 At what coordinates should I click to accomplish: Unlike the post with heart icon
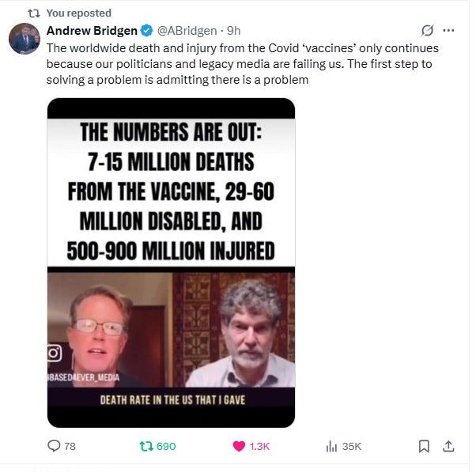[x=239, y=446]
